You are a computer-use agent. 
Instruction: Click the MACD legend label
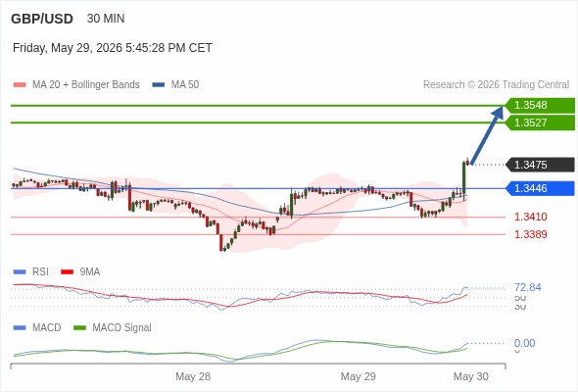(x=47, y=328)
